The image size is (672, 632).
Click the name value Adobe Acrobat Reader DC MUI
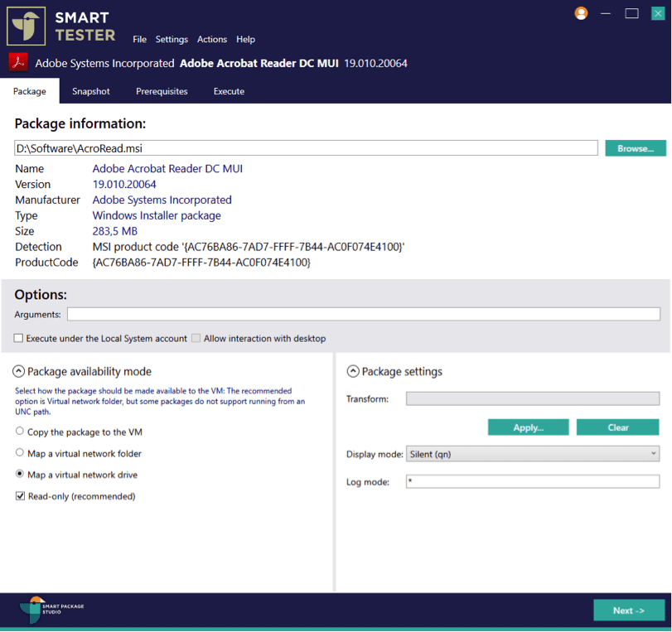click(167, 168)
